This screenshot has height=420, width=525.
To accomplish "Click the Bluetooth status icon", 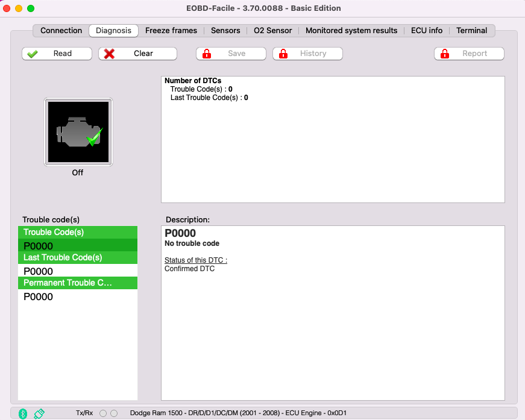I will (23, 413).
